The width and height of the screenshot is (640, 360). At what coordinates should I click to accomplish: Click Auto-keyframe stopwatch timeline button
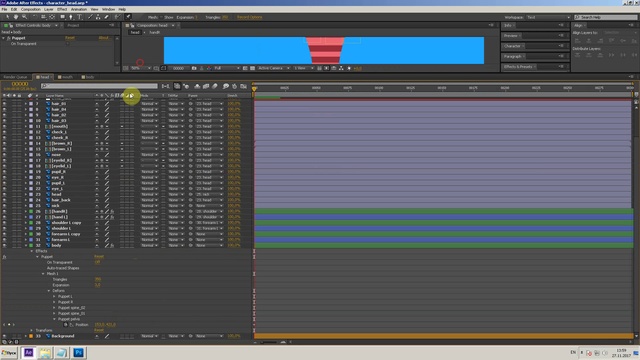(234, 86)
